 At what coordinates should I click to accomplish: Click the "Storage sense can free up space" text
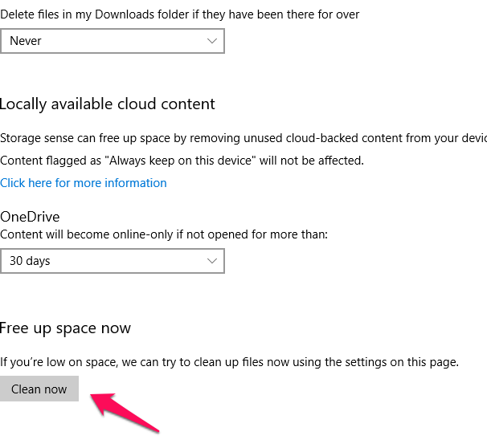[241, 138]
